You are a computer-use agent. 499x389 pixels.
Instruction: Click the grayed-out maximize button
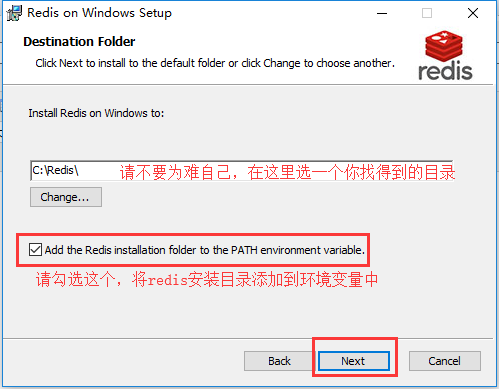[x=427, y=13]
